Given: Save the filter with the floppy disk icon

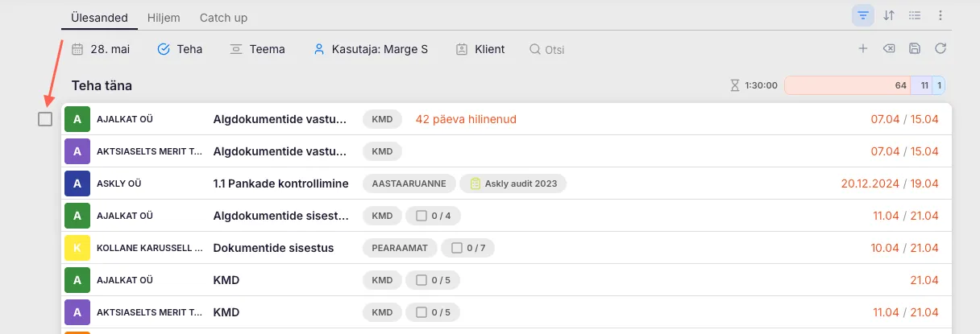Looking at the screenshot, I should [x=914, y=49].
